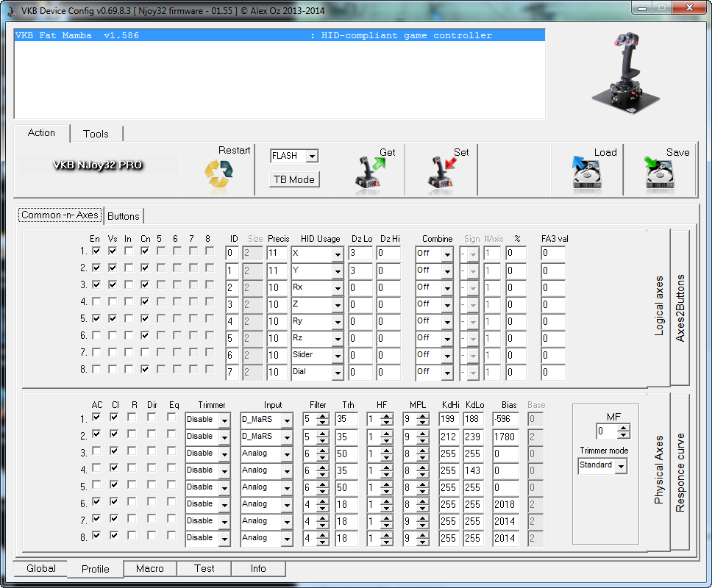Click ID field for logical axis 8
Viewport: 712px width, 588px height.
pyautogui.click(x=232, y=373)
